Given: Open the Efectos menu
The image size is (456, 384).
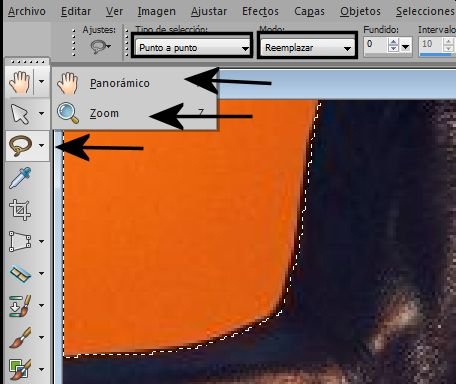Looking at the screenshot, I should (260, 11).
